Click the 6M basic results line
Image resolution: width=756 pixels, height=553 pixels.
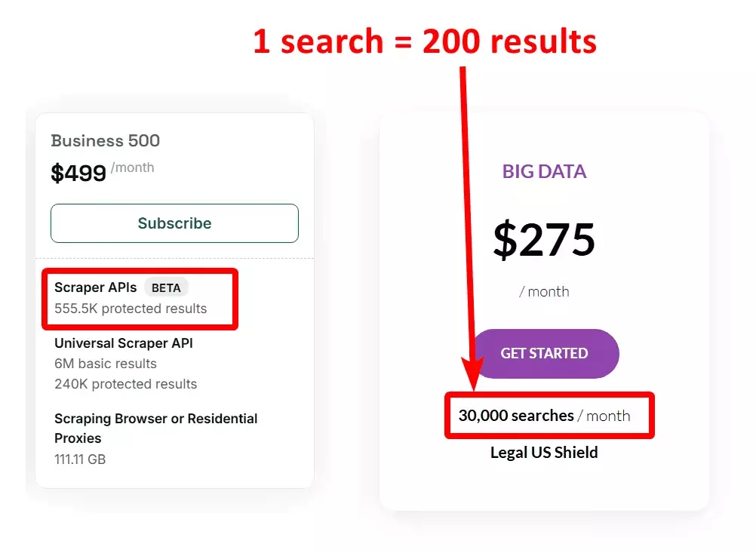(x=106, y=363)
